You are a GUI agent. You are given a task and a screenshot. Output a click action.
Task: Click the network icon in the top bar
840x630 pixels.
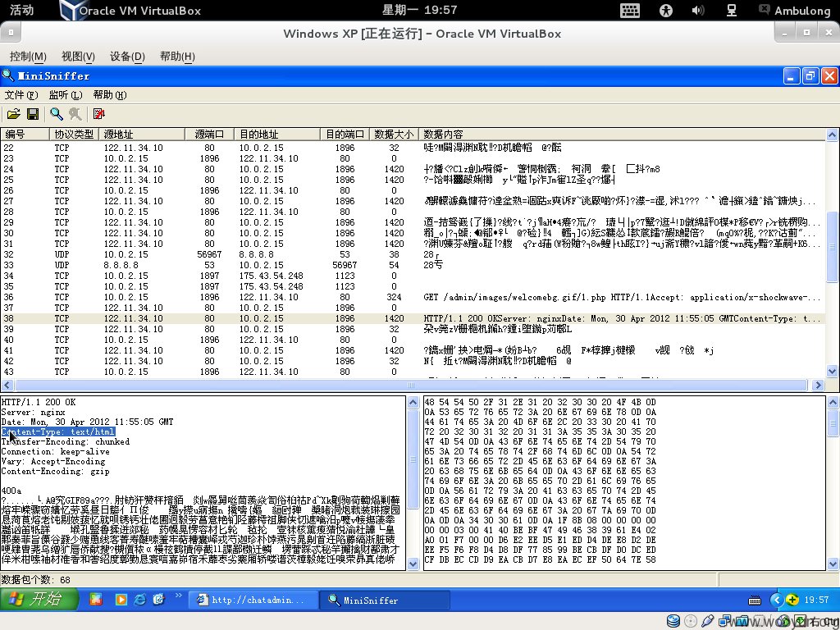click(731, 10)
